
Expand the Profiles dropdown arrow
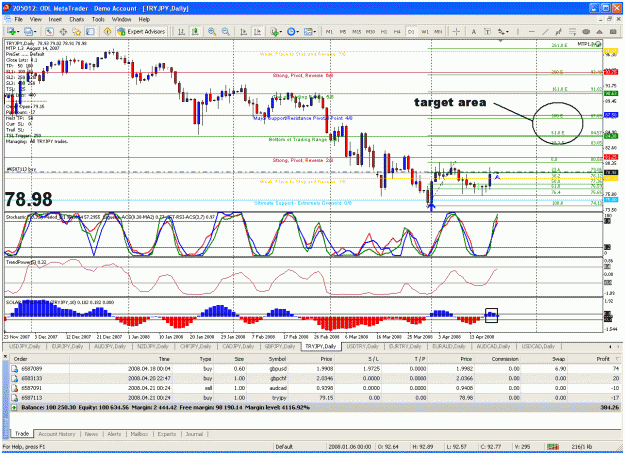tap(35, 32)
